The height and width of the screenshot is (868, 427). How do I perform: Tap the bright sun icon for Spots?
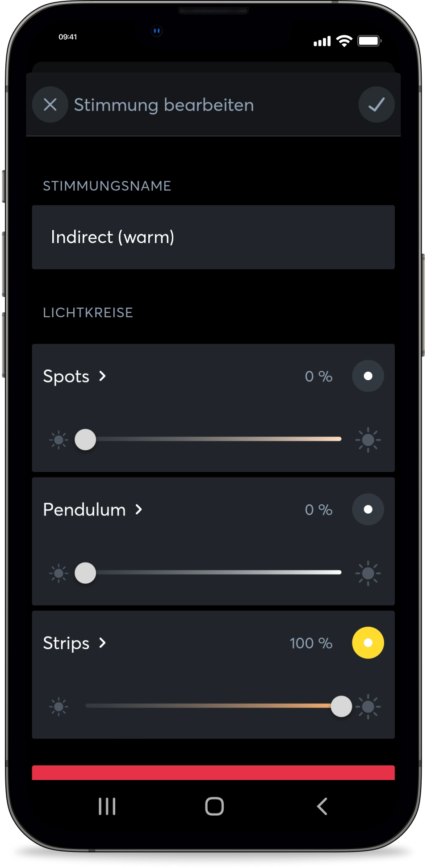click(x=368, y=440)
